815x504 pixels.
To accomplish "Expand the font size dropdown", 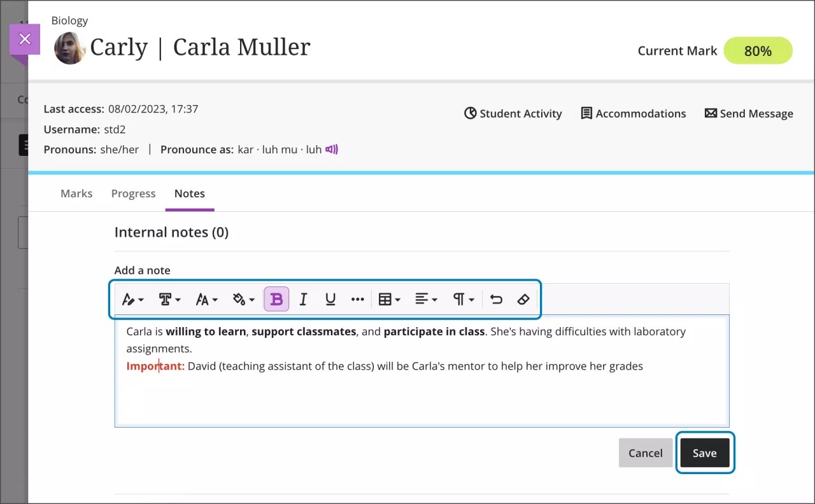I will pyautogui.click(x=206, y=299).
